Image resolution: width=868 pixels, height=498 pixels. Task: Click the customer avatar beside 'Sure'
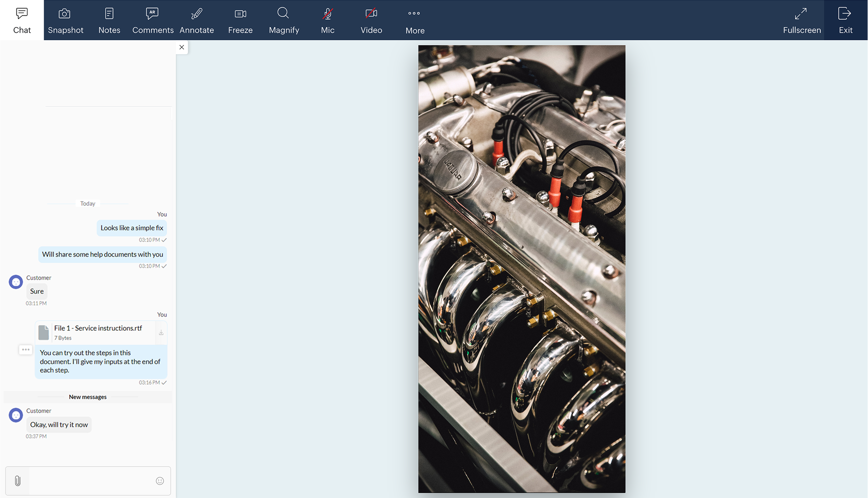pyautogui.click(x=16, y=282)
